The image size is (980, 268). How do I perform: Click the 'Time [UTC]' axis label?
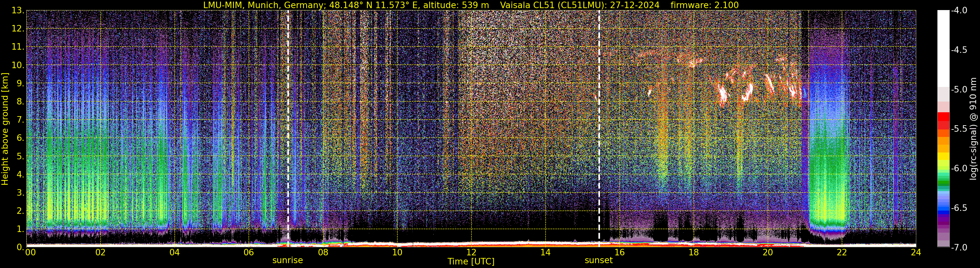(471, 262)
